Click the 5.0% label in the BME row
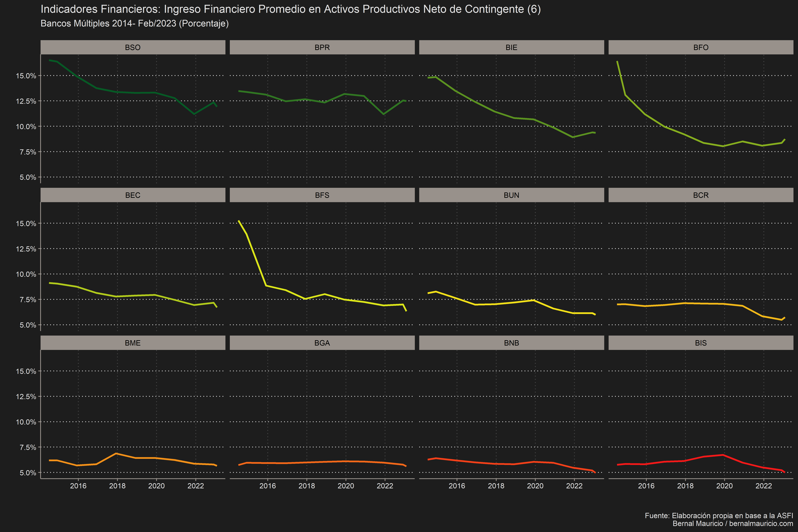798x532 pixels. tap(28, 473)
